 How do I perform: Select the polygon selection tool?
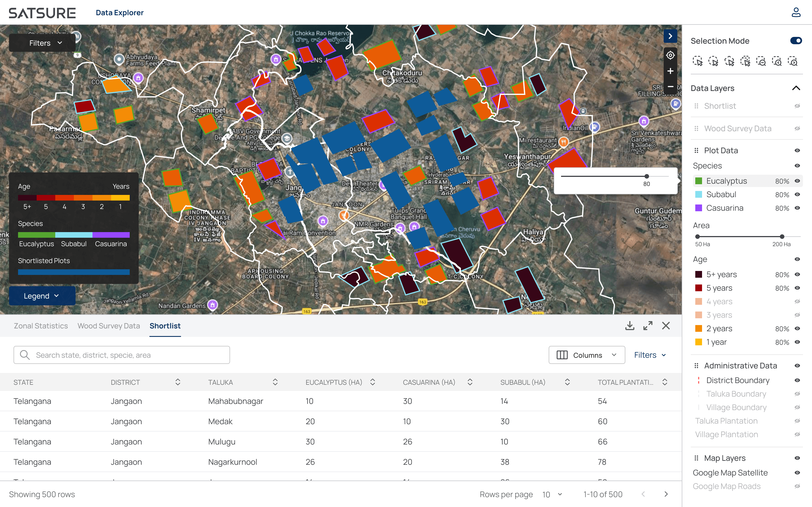[x=729, y=61]
